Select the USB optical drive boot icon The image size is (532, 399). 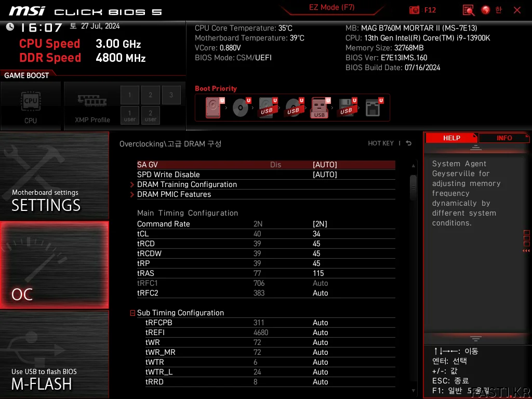click(294, 108)
